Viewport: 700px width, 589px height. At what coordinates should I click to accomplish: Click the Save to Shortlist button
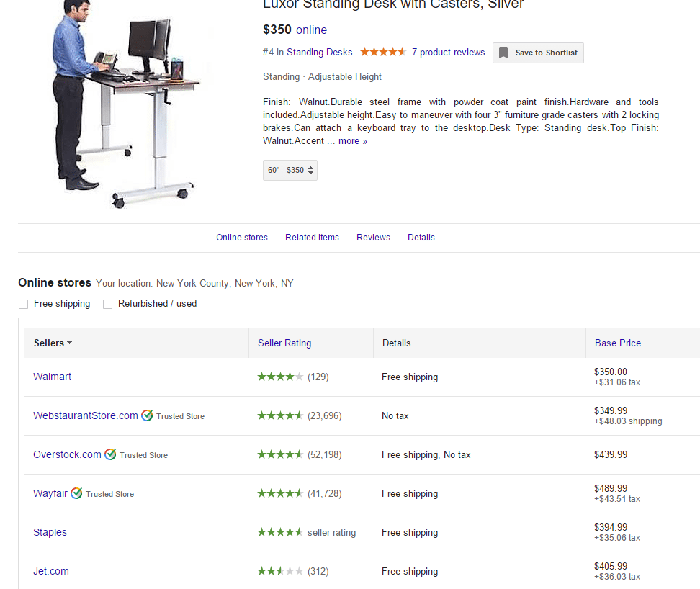pos(538,53)
